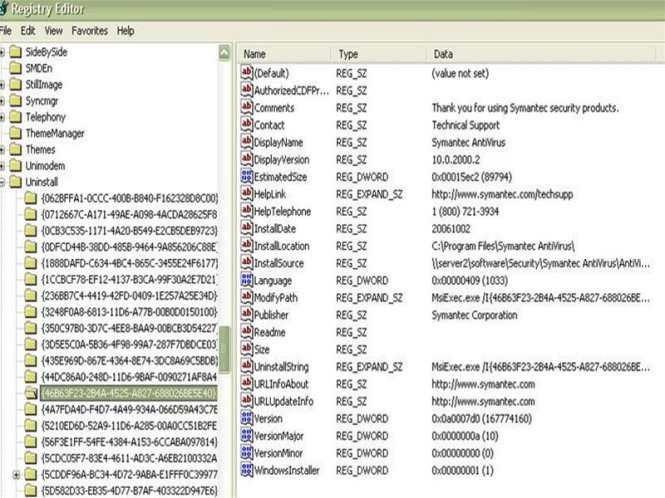Select the Size value name
The image size is (665, 498).
coord(262,350)
